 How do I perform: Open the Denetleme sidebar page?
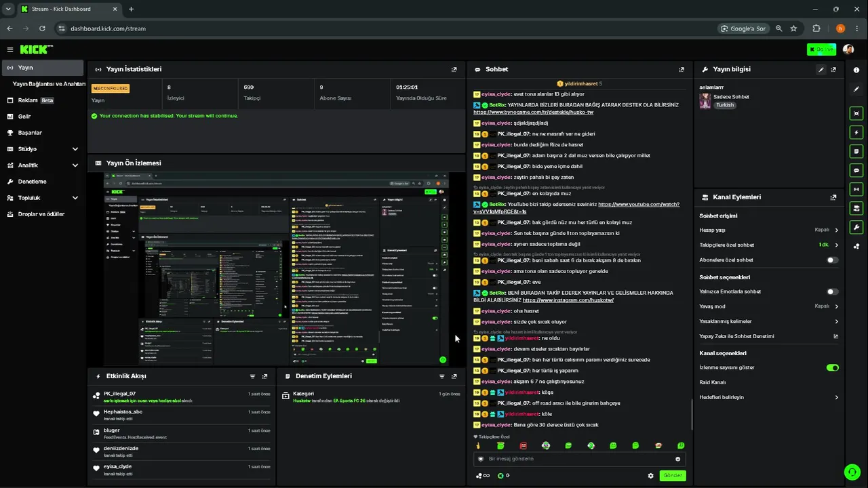43,182
